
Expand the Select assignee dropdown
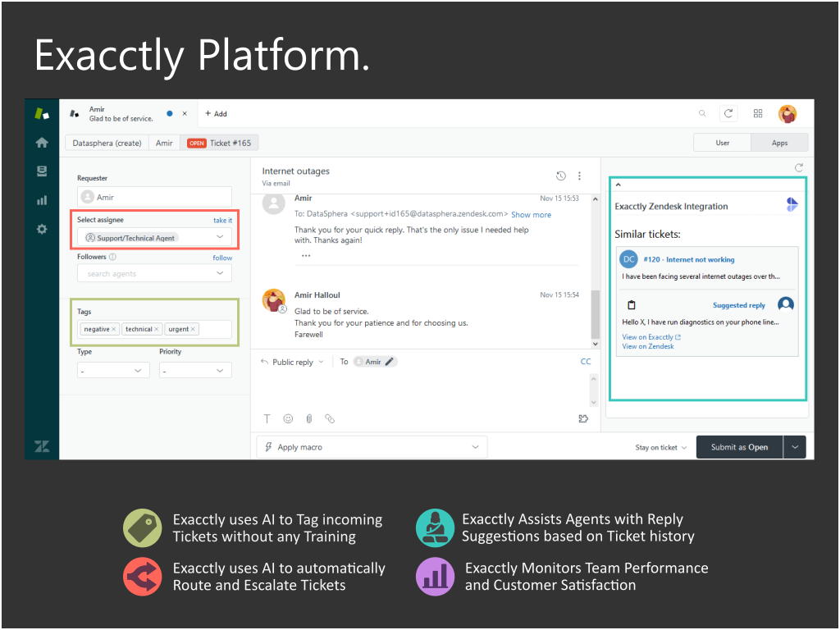coord(219,237)
